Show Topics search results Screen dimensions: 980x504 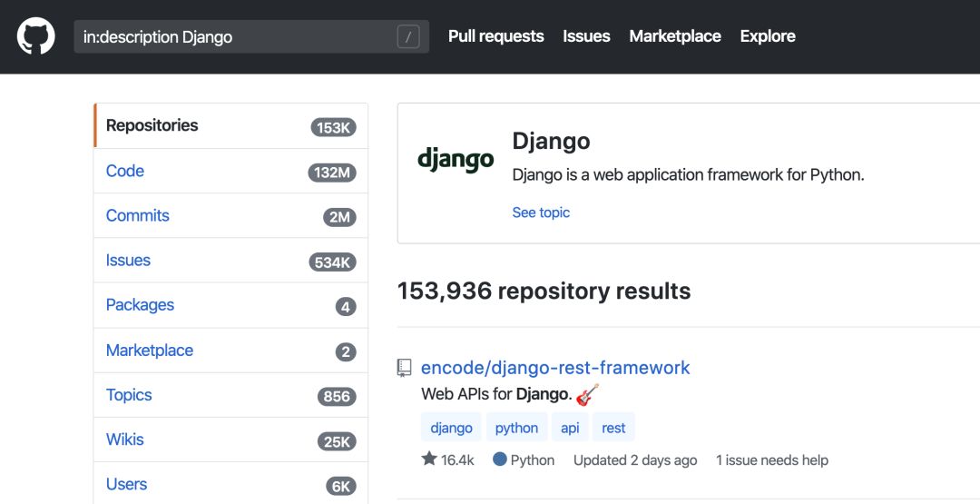(230, 395)
